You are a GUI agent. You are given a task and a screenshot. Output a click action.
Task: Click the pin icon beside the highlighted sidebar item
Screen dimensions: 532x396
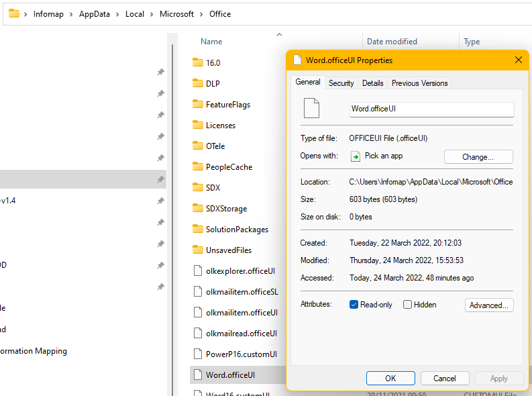tap(161, 179)
